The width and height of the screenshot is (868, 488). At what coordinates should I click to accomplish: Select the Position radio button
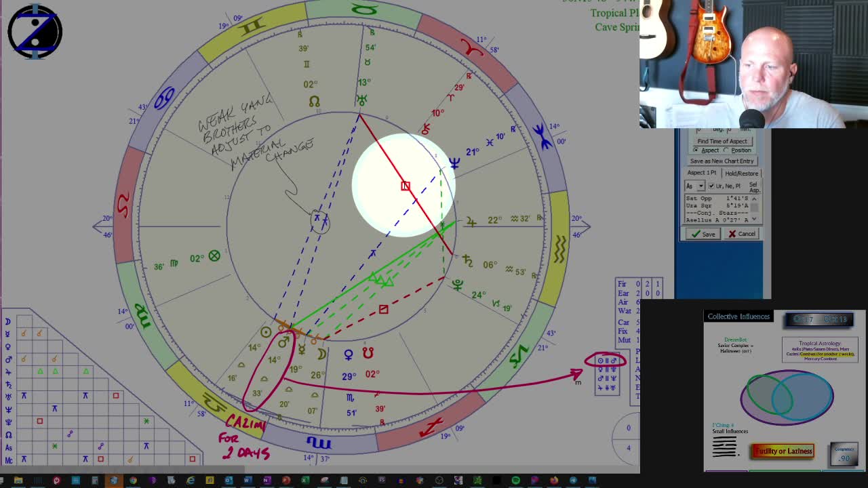click(738, 150)
